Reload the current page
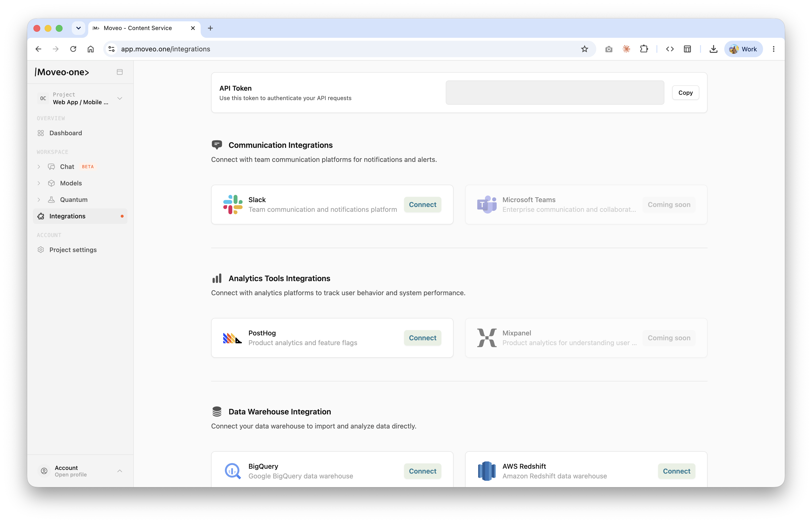Image resolution: width=812 pixels, height=523 pixels. [73, 49]
